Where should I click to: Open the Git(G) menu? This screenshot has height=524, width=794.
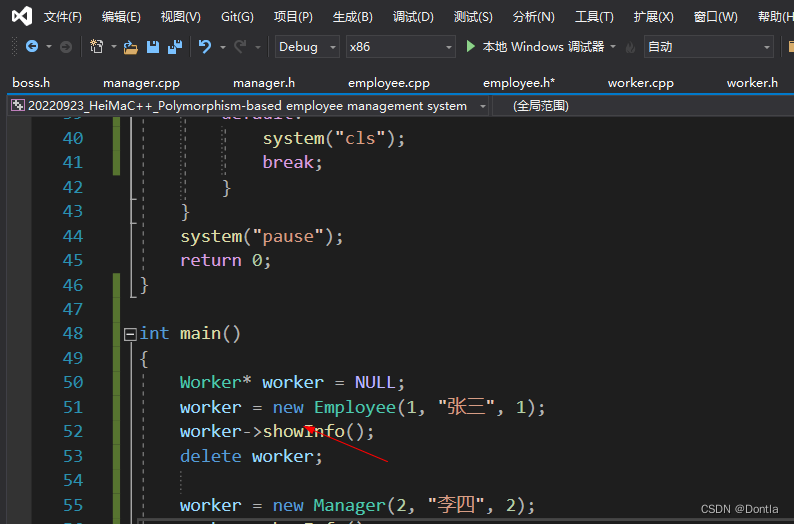(237, 17)
